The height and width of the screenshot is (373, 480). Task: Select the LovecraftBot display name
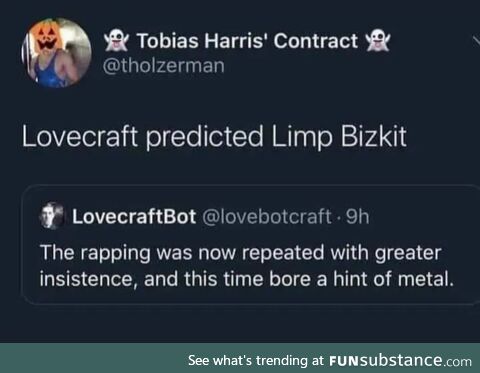134,217
